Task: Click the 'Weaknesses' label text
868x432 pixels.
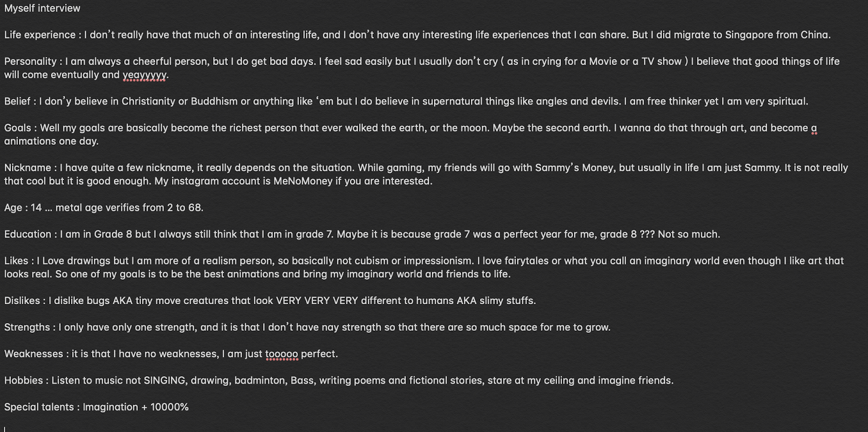Action: click(x=34, y=354)
